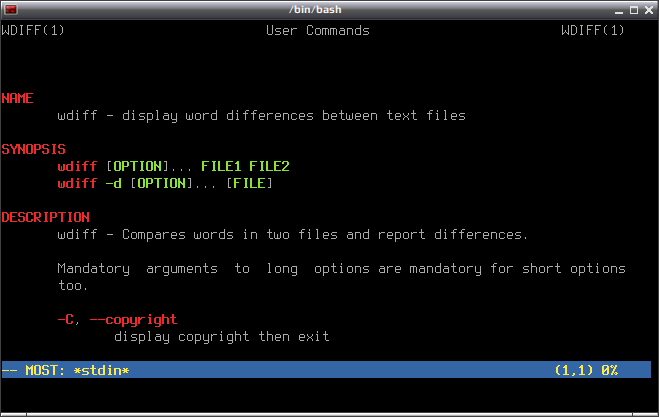The image size is (659, 417).
Task: Click the right WDIFF(1) header text
Action: click(x=593, y=30)
